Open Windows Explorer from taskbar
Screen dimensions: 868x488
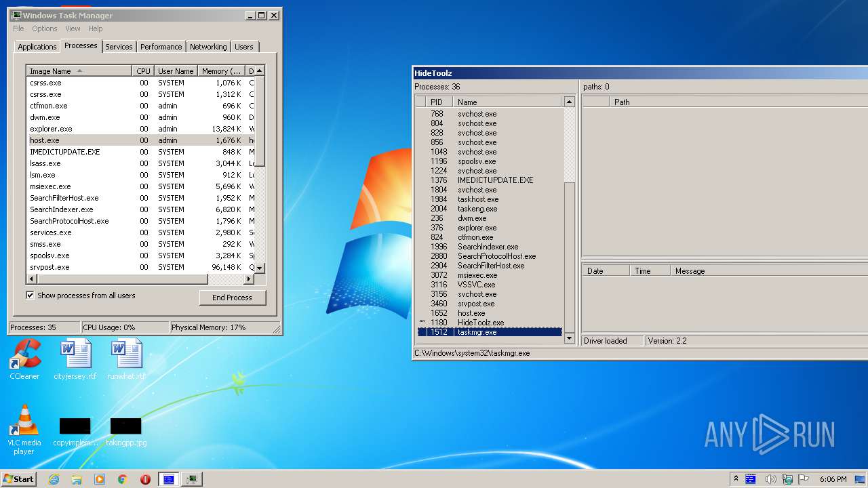77,479
